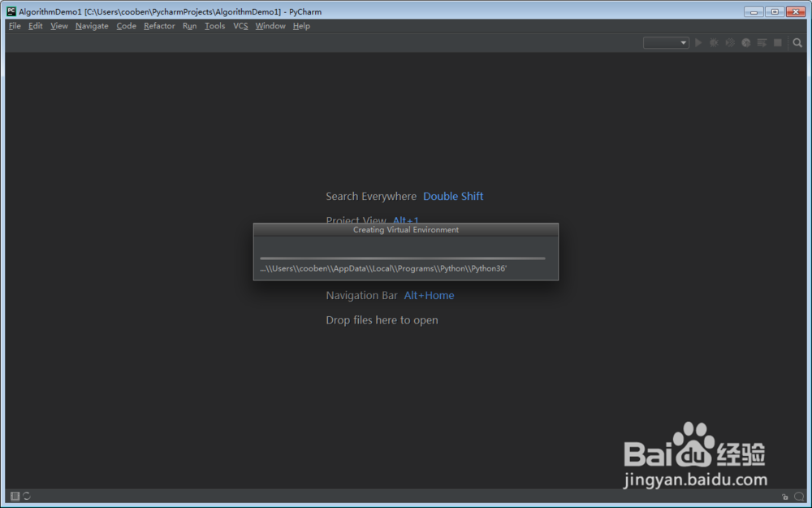Click the inspector icon in status bar
Image resolution: width=812 pixels, height=508 pixels.
pos(799,497)
